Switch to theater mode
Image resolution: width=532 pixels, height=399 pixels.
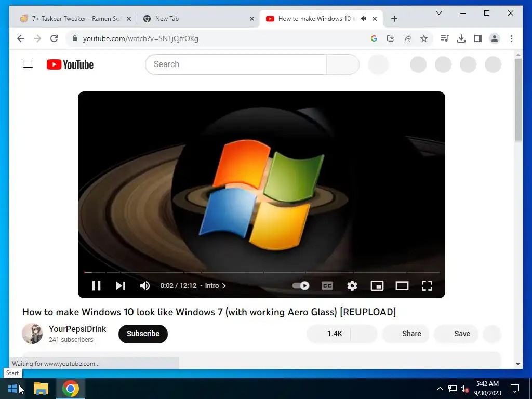pyautogui.click(x=402, y=286)
